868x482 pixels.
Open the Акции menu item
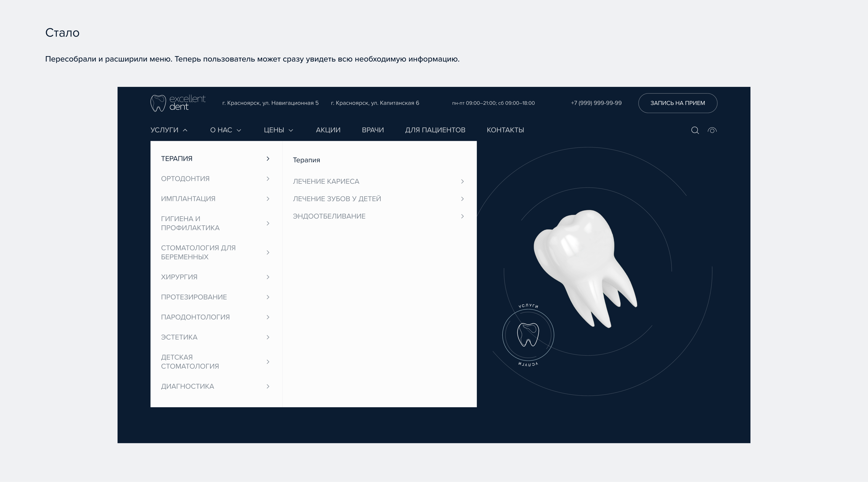tap(328, 130)
